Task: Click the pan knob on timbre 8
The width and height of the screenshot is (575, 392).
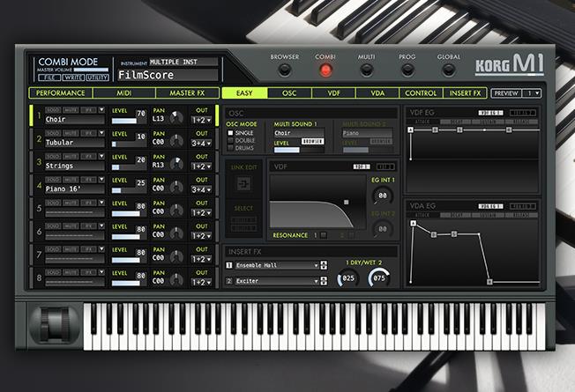Action: coord(176,281)
